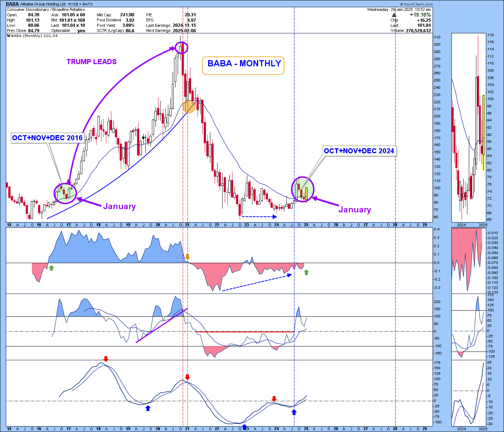Click the yellow candle in the right zoom panel
This screenshot has height=432, width=504.
[483, 132]
